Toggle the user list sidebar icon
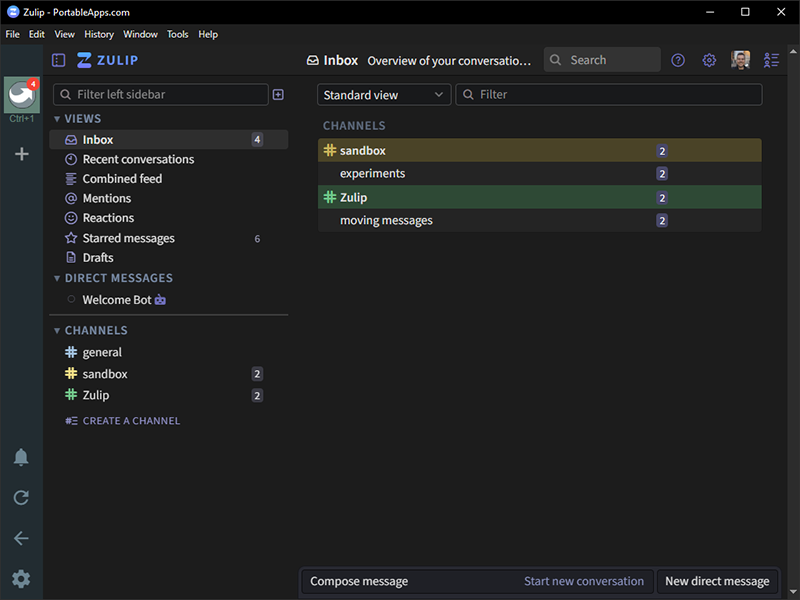 (x=771, y=60)
